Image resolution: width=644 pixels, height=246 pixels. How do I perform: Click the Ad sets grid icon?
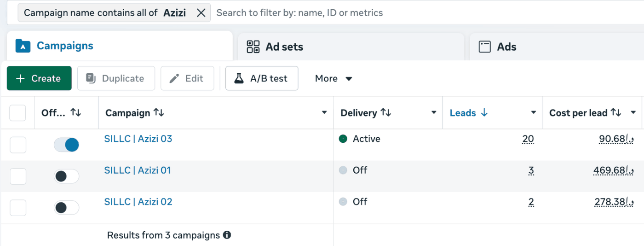tap(253, 47)
